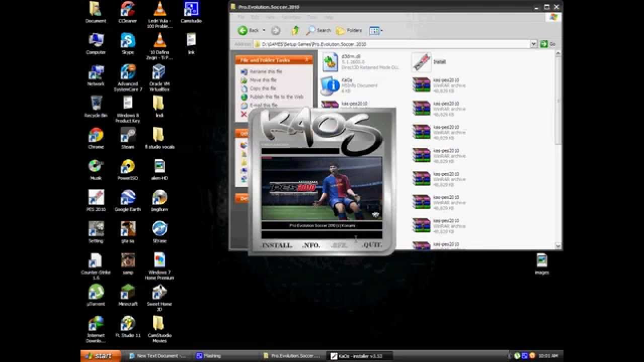The height and width of the screenshot is (362, 644).
Task: Open the Back history dropdown arrow
Action: tap(264, 31)
